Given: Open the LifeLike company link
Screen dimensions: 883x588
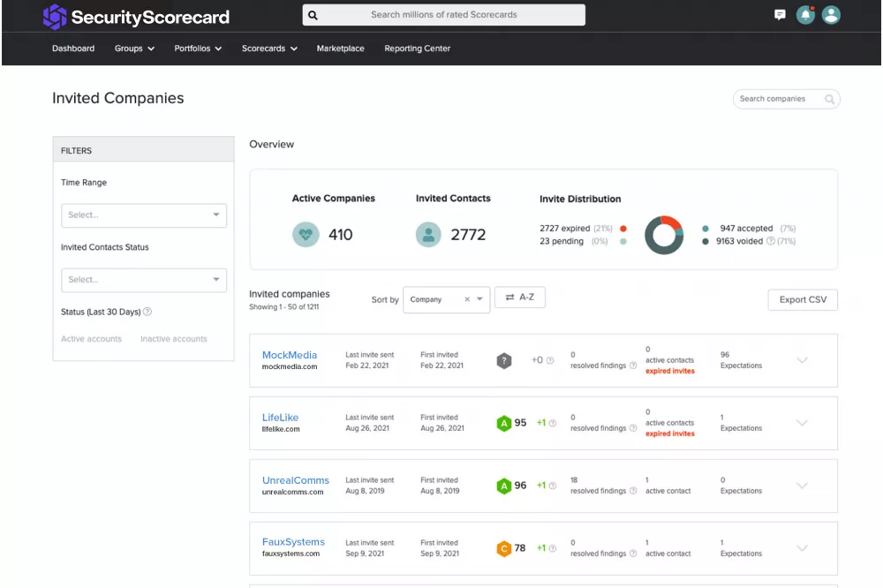Looking at the screenshot, I should tap(280, 418).
